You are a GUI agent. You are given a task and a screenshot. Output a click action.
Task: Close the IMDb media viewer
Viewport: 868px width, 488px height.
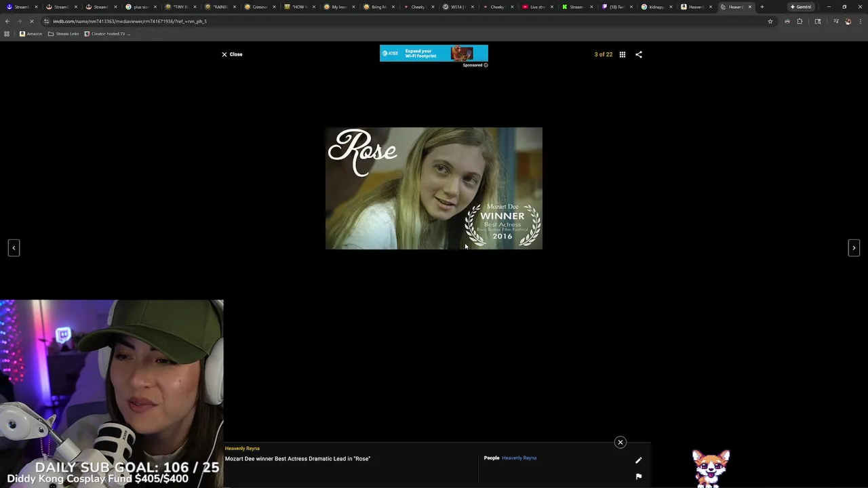click(x=232, y=54)
